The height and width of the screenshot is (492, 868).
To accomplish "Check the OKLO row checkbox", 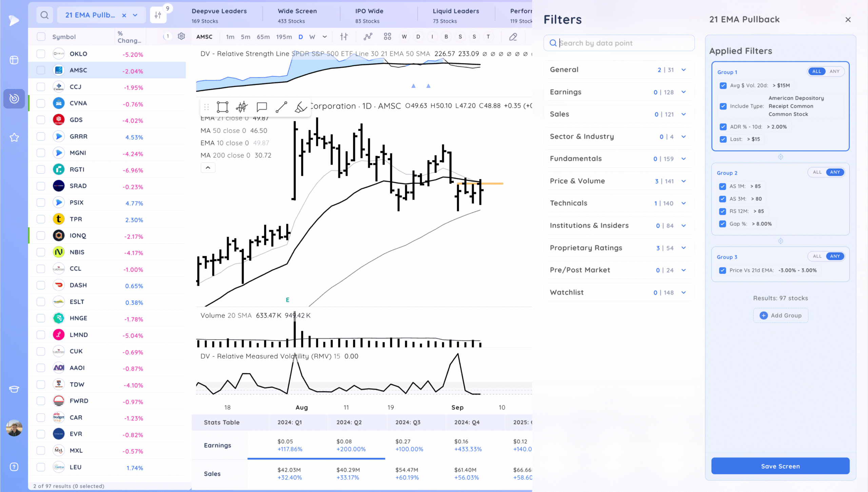I will (x=41, y=54).
